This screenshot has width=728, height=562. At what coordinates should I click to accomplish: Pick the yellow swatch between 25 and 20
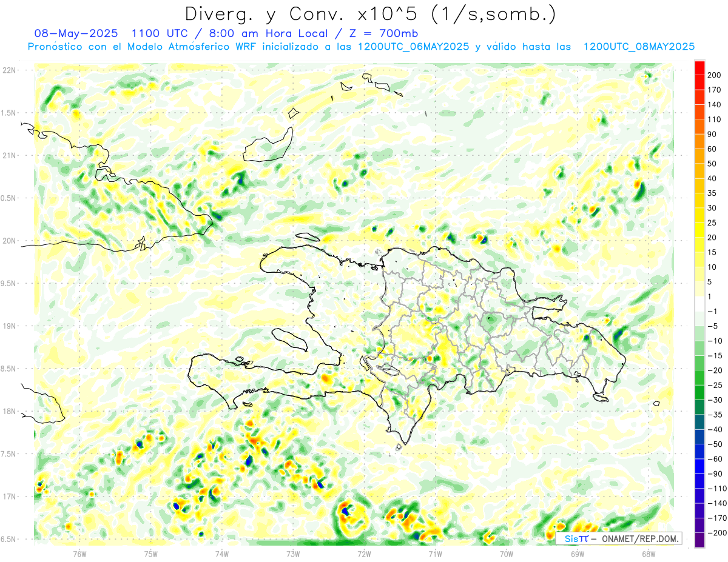click(x=699, y=230)
